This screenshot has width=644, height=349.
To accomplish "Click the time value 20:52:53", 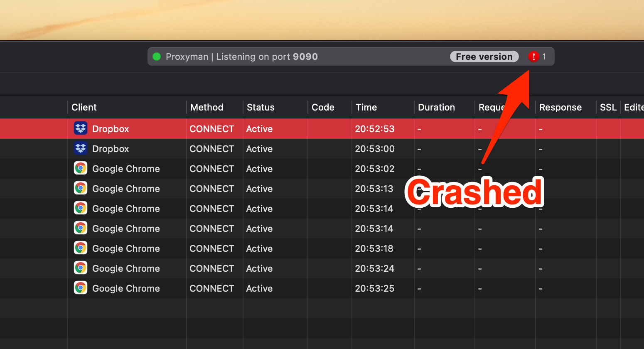I will pyautogui.click(x=375, y=129).
